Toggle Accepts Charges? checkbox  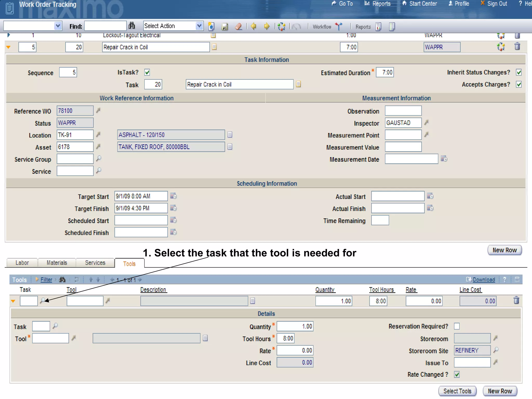click(519, 84)
